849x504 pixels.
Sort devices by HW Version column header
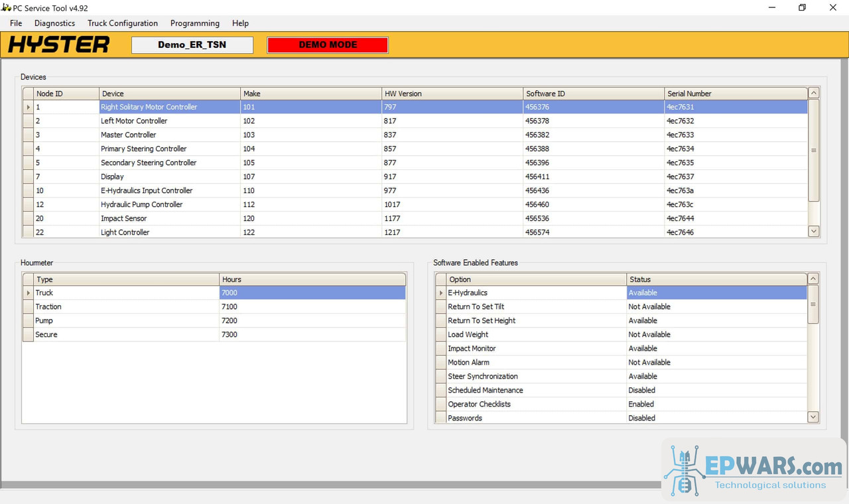[x=452, y=94]
